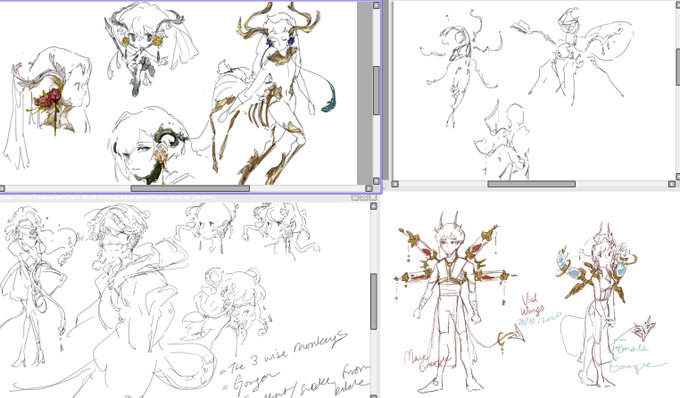Click horizontal scrollbar thumb in top-left canvas
Screen dimensions: 680x398
pos(190,188)
